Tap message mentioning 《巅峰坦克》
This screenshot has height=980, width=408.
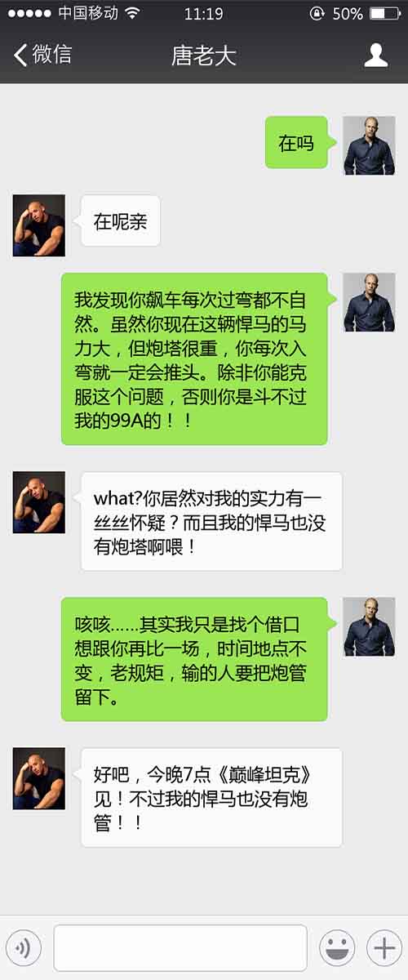coord(210,797)
